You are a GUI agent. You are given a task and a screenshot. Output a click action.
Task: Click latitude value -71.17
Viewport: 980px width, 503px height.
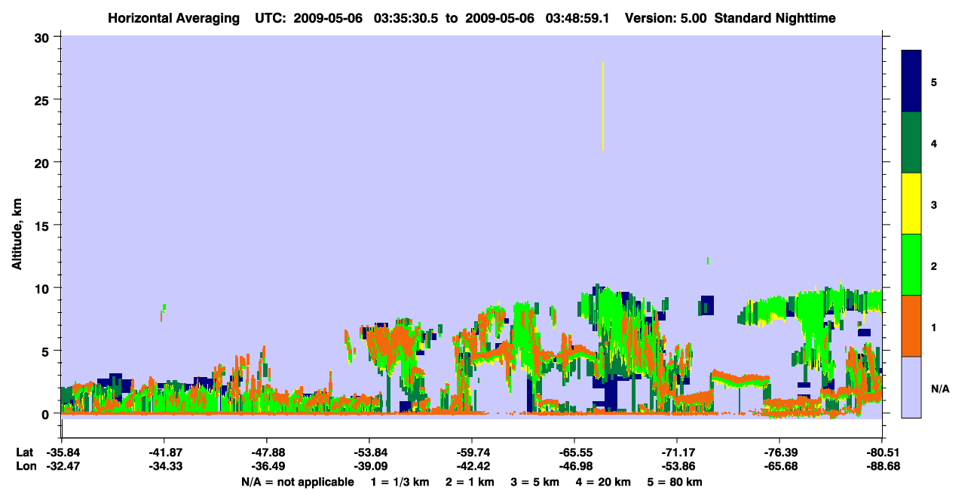[x=677, y=452]
